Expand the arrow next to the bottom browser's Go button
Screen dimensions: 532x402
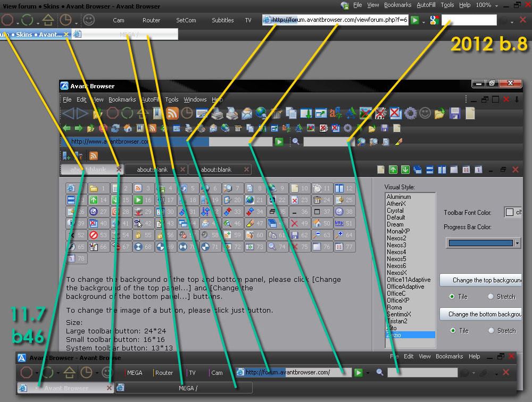pyautogui.click(x=368, y=373)
